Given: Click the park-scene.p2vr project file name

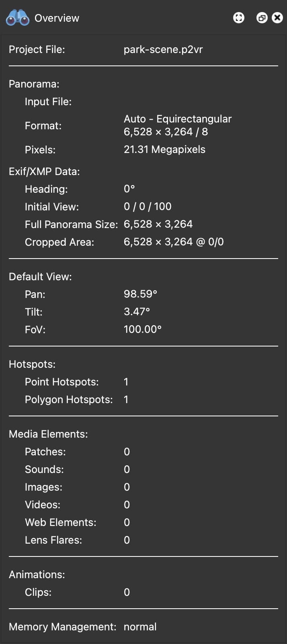Looking at the screenshot, I should click(163, 49).
